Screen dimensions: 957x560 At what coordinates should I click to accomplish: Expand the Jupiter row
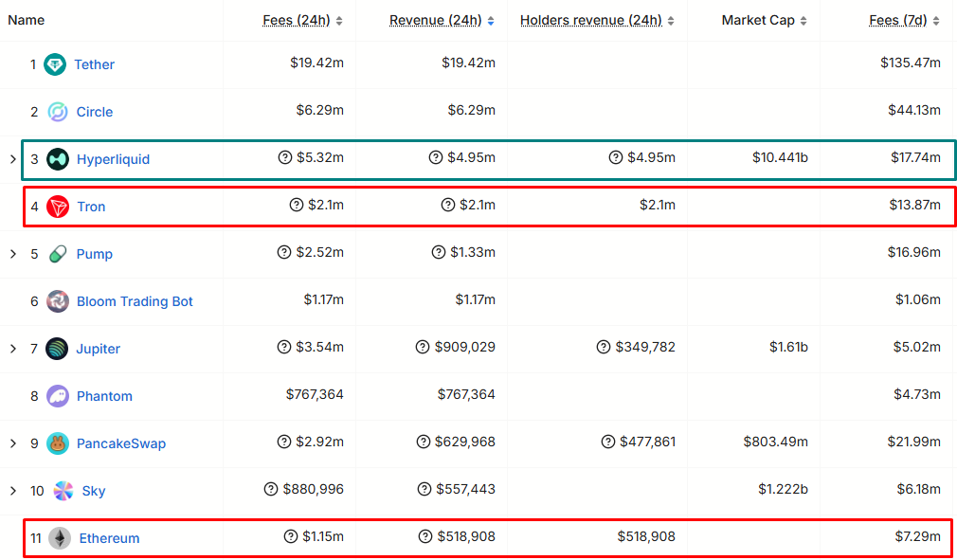[x=13, y=349]
